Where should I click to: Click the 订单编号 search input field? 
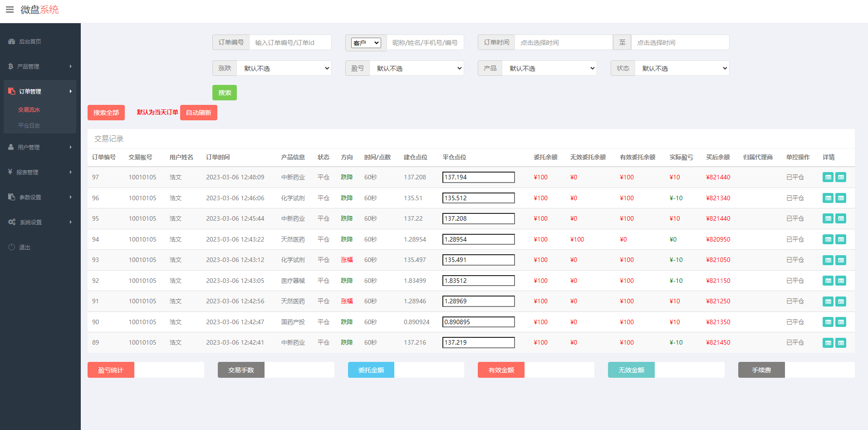290,43
